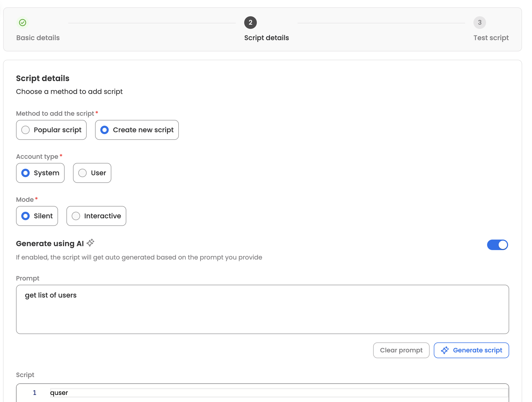The image size is (532, 402).
Task: Pick the User account type
Action: coord(82,173)
